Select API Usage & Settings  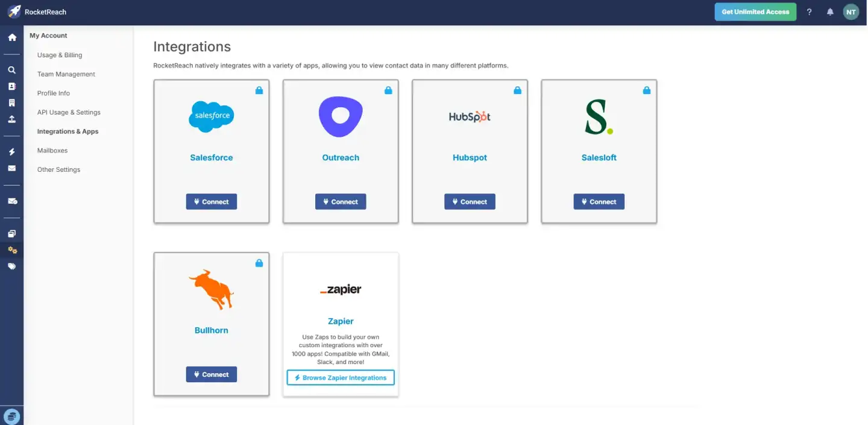coord(69,112)
